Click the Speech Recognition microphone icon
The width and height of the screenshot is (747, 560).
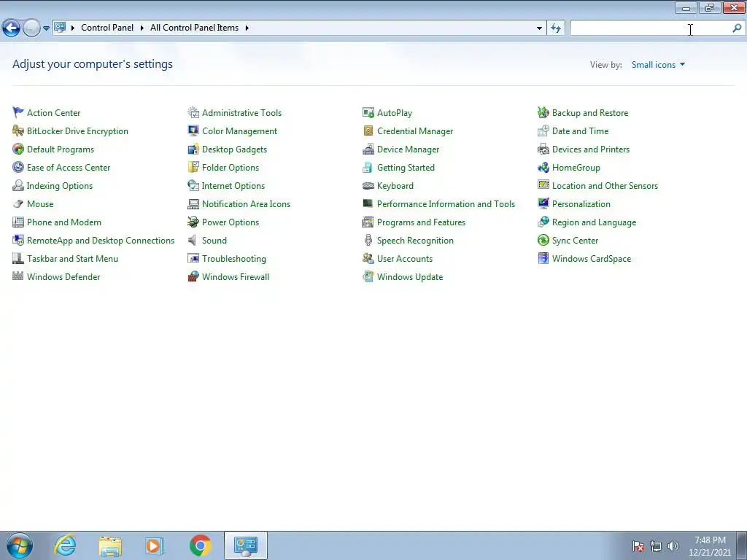click(368, 240)
